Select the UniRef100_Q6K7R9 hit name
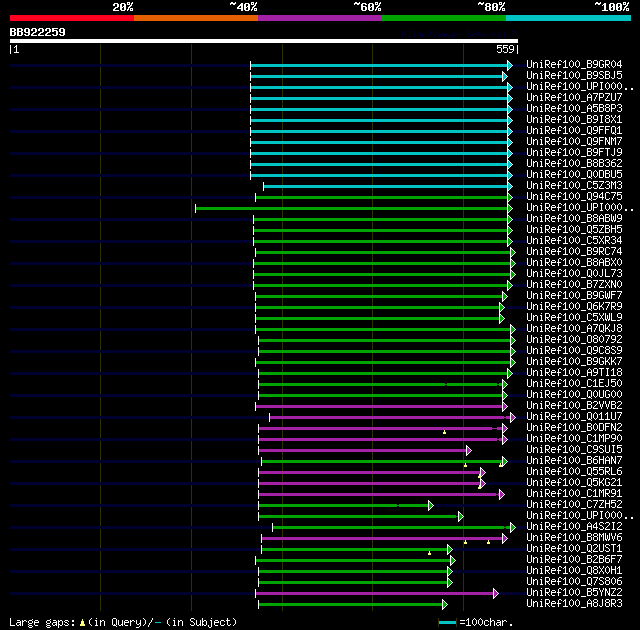 574,307
